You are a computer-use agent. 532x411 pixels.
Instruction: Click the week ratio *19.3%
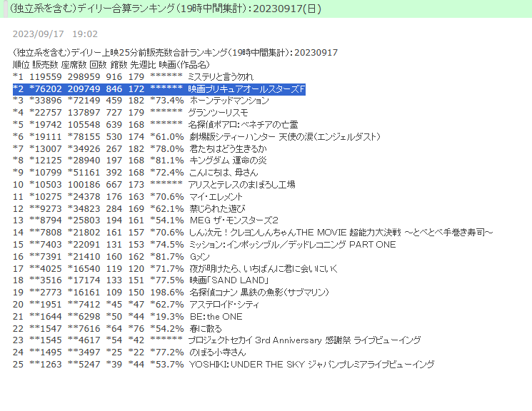167,316
